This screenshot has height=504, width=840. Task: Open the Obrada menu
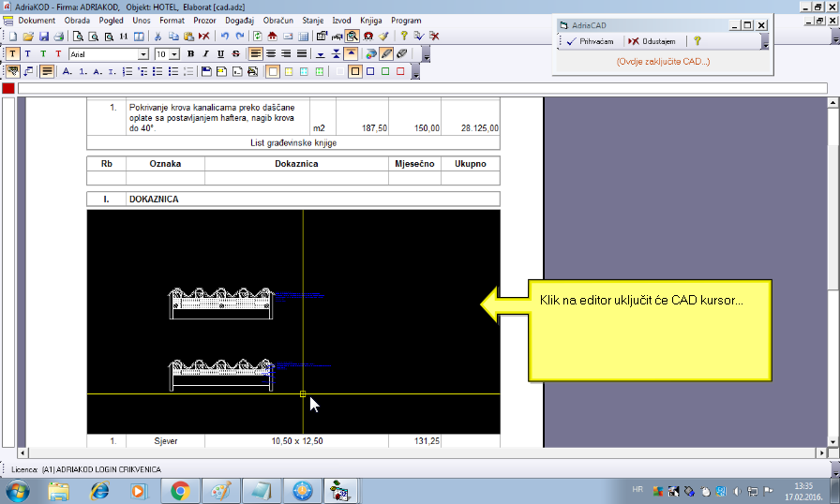pyautogui.click(x=77, y=21)
